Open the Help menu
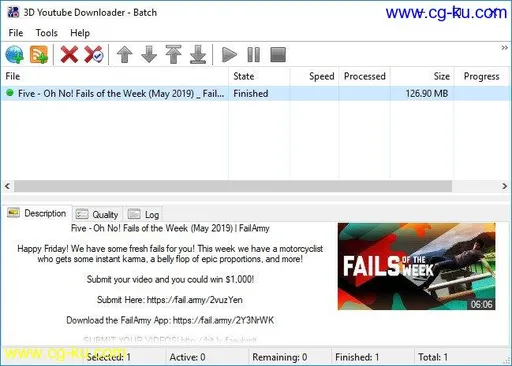This screenshot has width=512, height=366. 80,33
